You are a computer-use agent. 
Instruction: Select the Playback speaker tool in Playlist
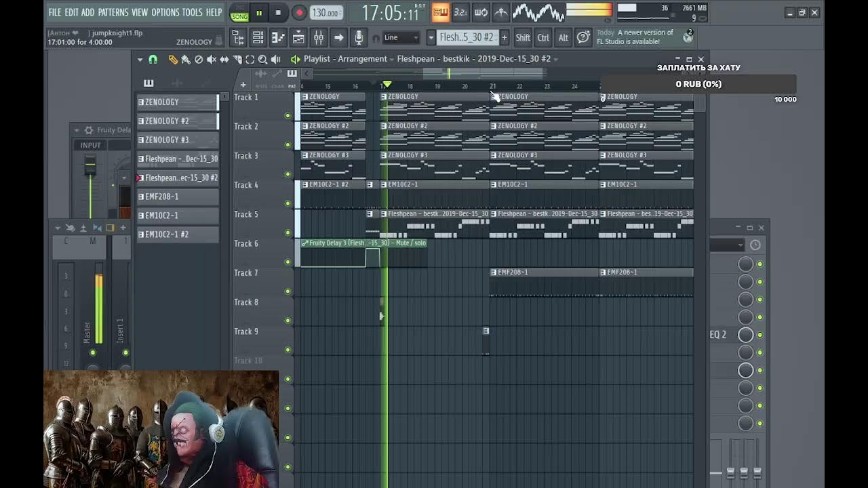(x=276, y=60)
